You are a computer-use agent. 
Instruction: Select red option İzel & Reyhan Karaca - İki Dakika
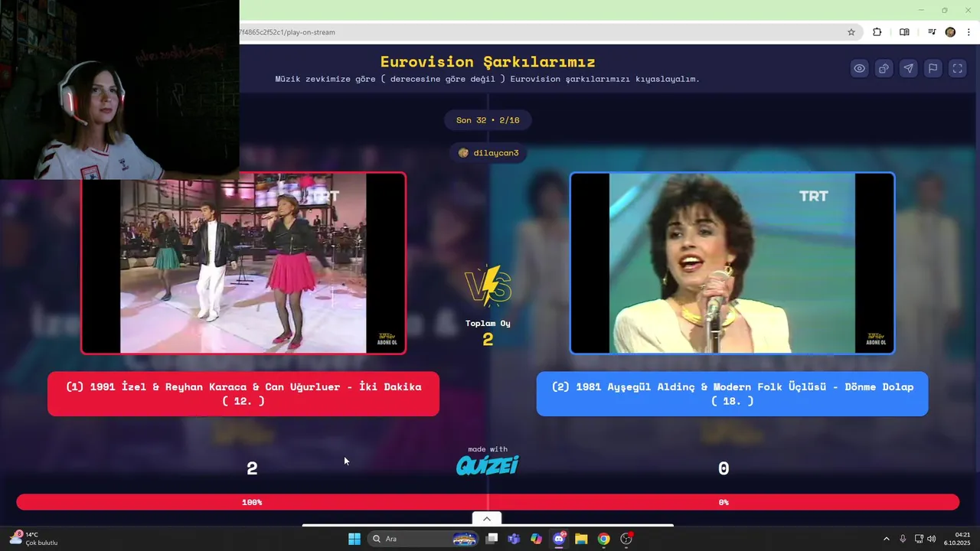coord(243,394)
